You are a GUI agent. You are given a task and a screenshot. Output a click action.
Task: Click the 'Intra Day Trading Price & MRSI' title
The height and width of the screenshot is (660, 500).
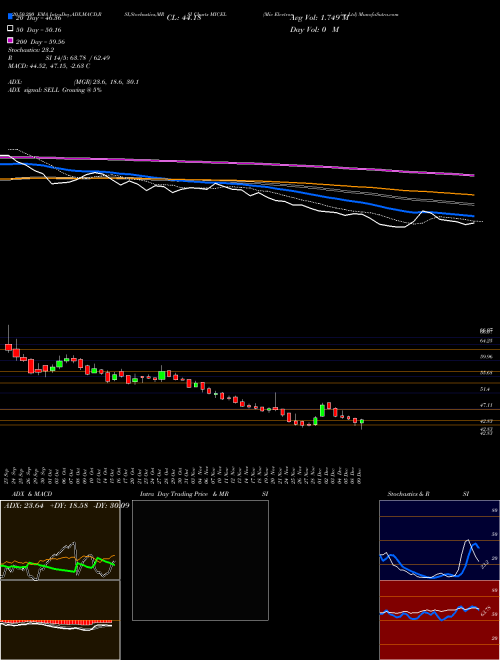coord(204,494)
